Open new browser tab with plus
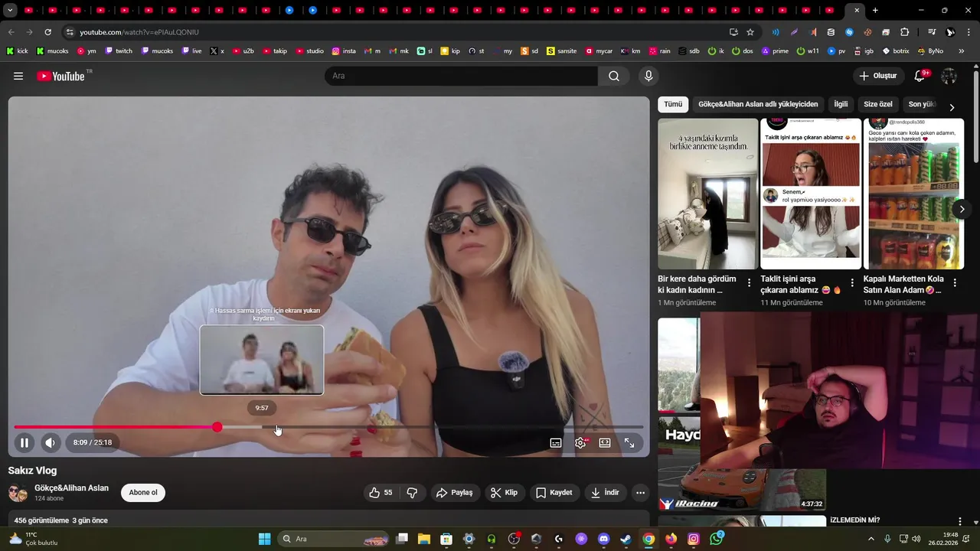Image resolution: width=980 pixels, height=551 pixels. click(x=875, y=11)
